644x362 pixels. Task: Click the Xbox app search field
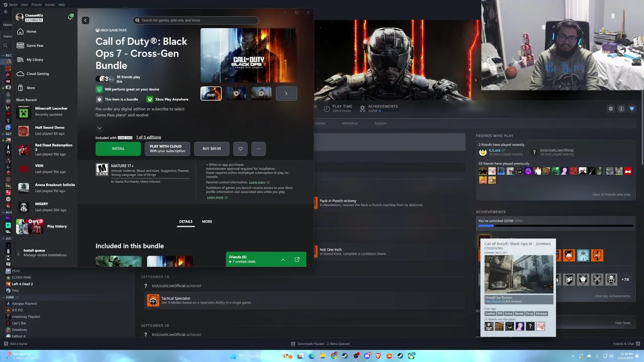click(196, 20)
